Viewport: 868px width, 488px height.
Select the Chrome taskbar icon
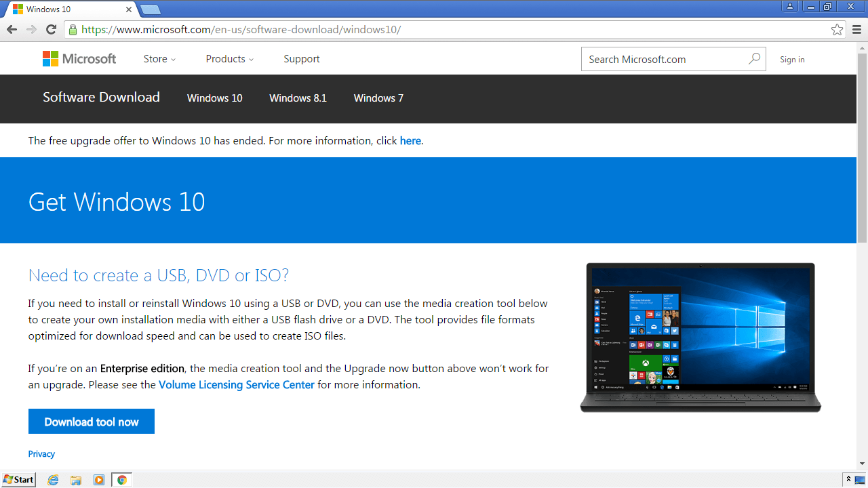pyautogui.click(x=121, y=480)
